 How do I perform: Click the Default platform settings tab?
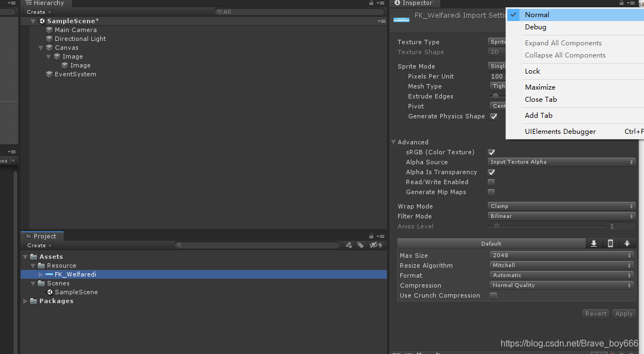pos(491,244)
